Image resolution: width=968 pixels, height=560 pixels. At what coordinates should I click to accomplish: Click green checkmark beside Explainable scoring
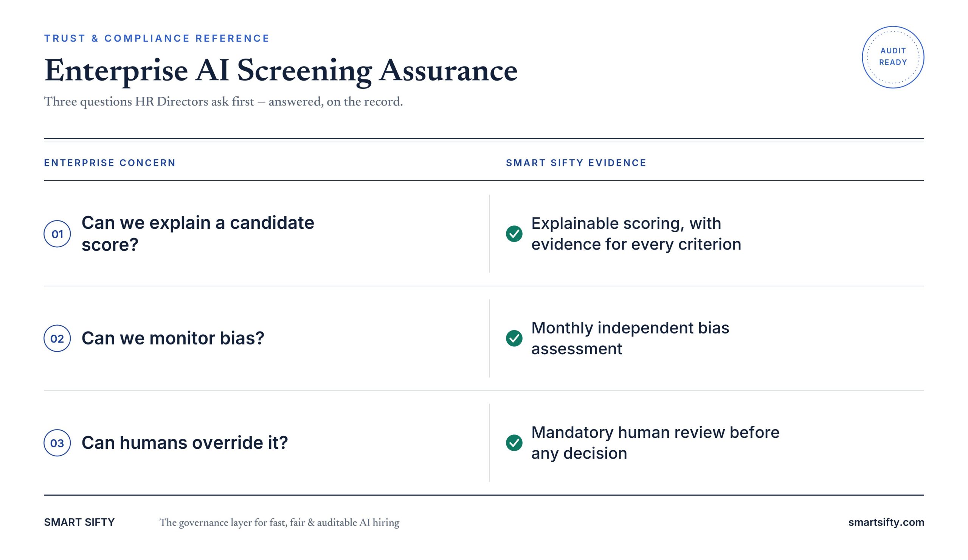pos(514,234)
